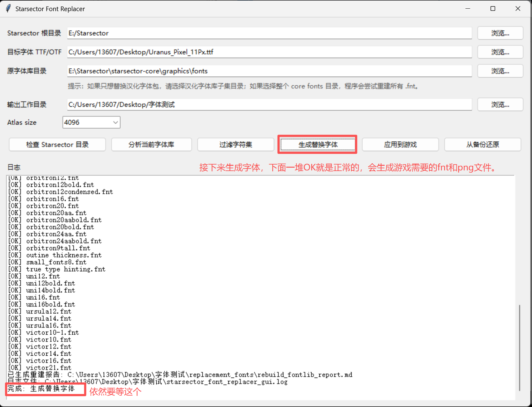The width and height of the screenshot is (532, 407).
Task: Select log line victor16.fnt
Action: pos(40,361)
